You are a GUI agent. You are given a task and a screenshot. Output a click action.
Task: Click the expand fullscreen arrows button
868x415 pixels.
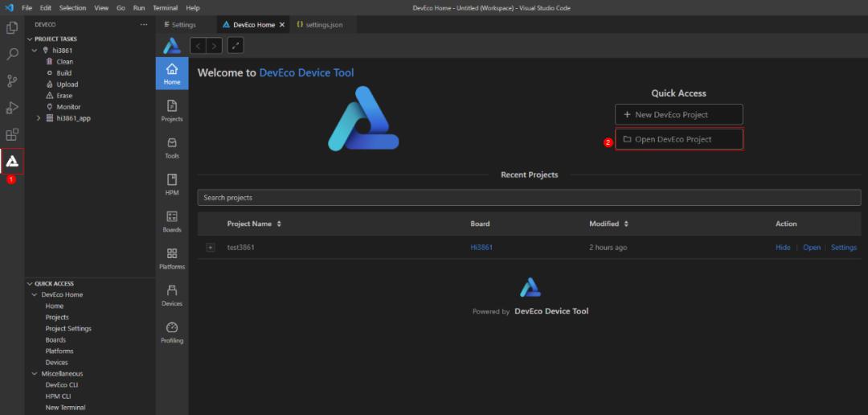click(235, 45)
